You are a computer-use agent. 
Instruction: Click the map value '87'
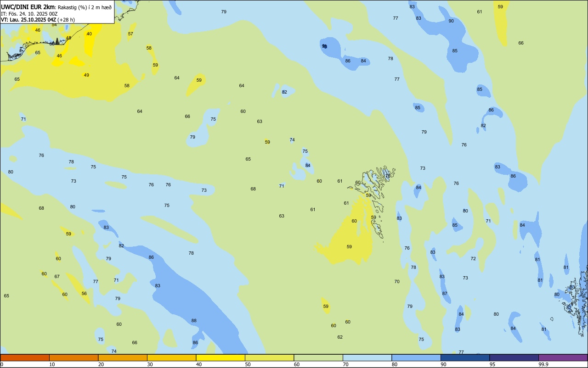pyautogui.click(x=445, y=294)
